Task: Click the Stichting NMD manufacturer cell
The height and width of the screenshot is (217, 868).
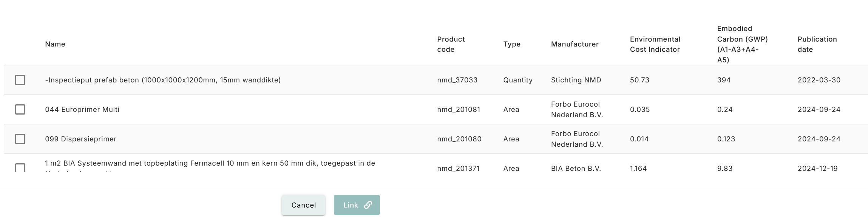Action: [576, 80]
